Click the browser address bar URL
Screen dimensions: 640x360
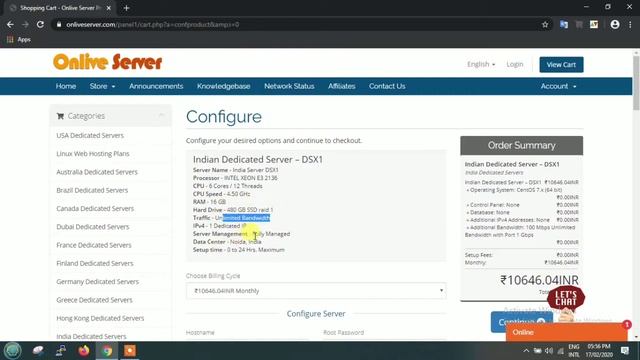click(153, 24)
